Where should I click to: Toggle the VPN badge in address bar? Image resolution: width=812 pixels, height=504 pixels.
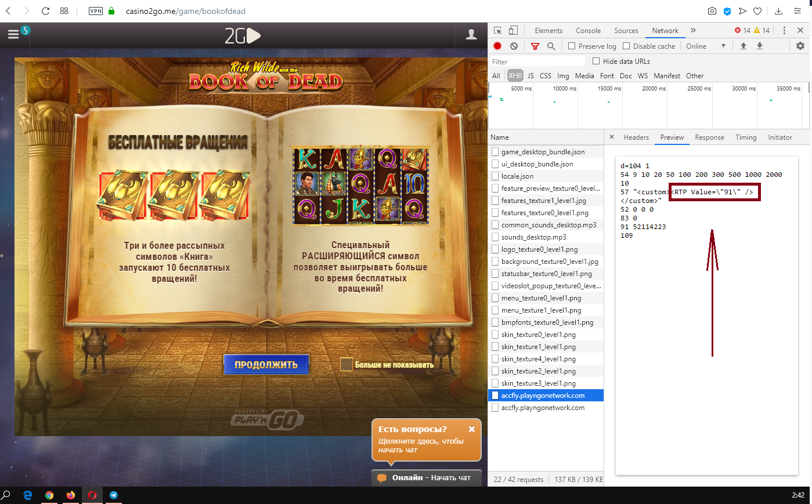(96, 11)
